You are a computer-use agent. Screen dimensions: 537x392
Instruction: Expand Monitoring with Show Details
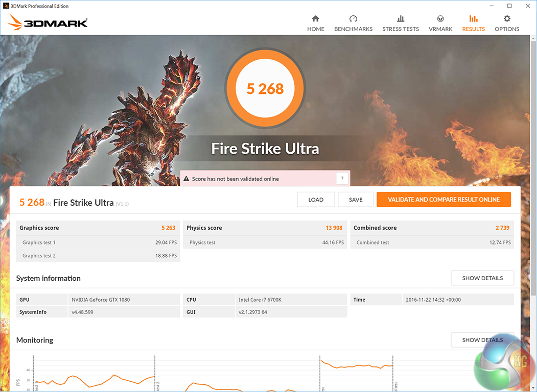(482, 340)
